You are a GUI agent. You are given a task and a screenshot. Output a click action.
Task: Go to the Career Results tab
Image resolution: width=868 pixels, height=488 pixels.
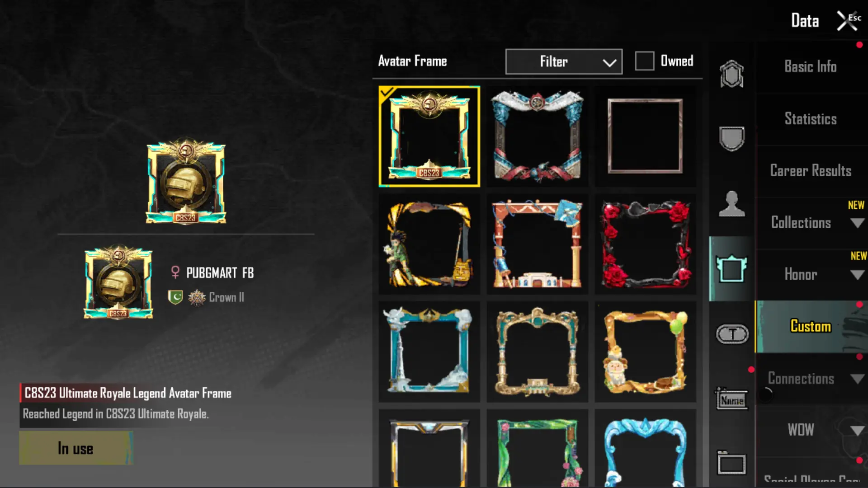[811, 171]
